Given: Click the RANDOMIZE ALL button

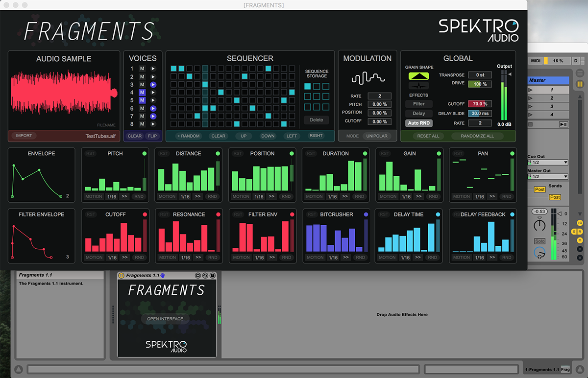Looking at the screenshot, I should [x=477, y=136].
